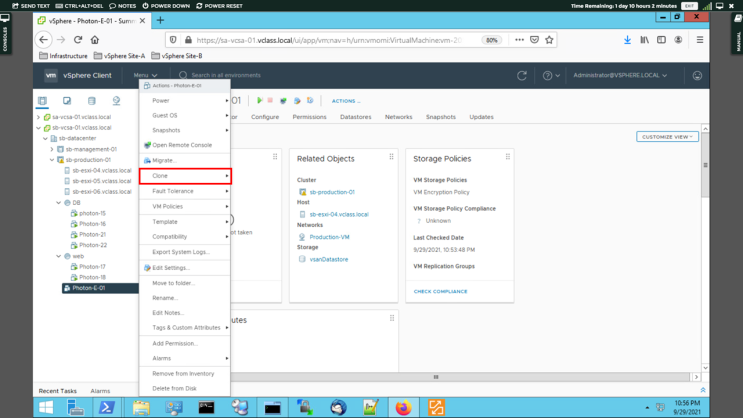Viewport: 743px width, 418px height.
Task: Expand the Recent Tasks panel chevron
Action: tap(703, 390)
